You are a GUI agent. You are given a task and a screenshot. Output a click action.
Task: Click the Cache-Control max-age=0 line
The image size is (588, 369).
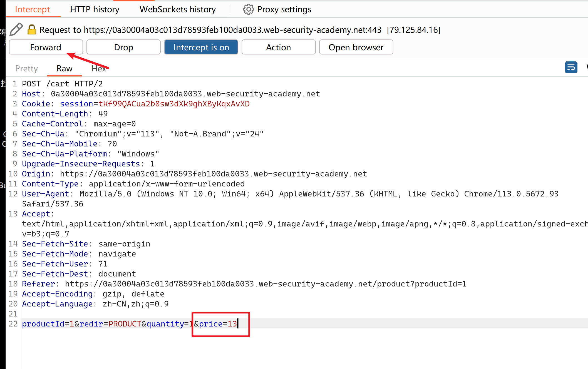click(x=79, y=124)
